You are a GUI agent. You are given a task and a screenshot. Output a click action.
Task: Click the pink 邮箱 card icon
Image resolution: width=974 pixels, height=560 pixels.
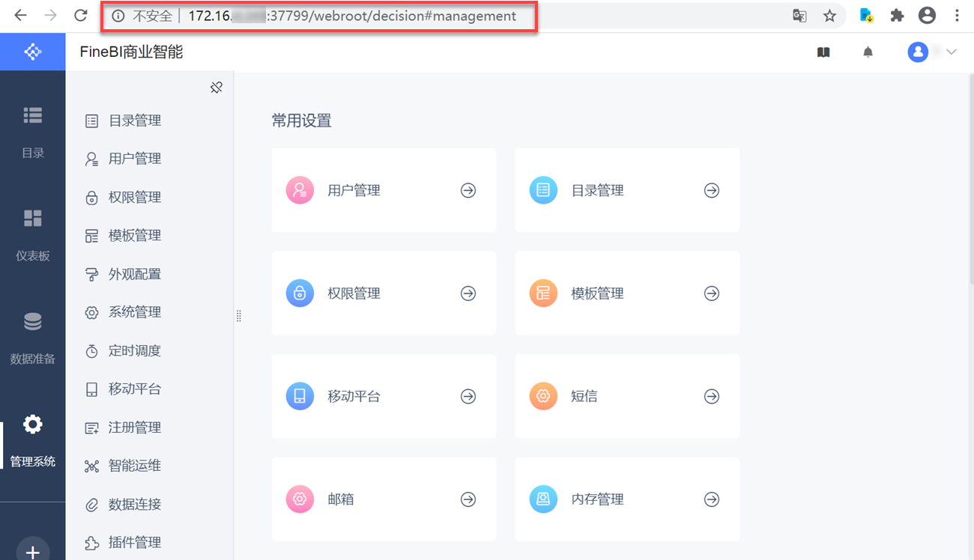[x=300, y=499]
